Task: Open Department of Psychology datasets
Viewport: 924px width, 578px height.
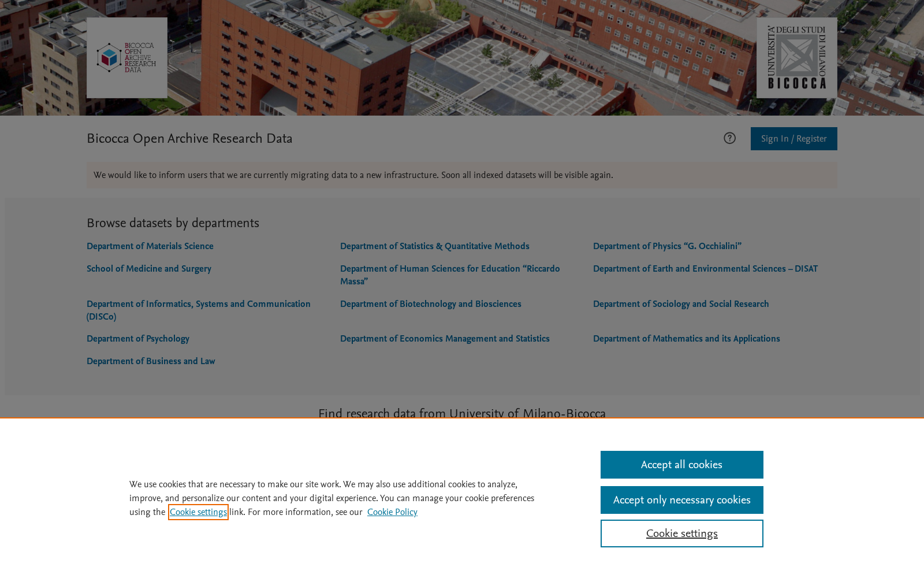Action: point(138,339)
